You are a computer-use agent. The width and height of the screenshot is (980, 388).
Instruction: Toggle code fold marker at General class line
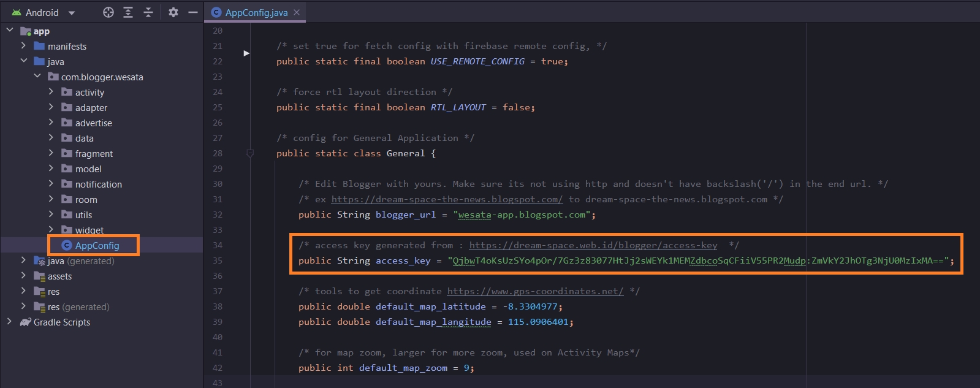click(x=250, y=153)
